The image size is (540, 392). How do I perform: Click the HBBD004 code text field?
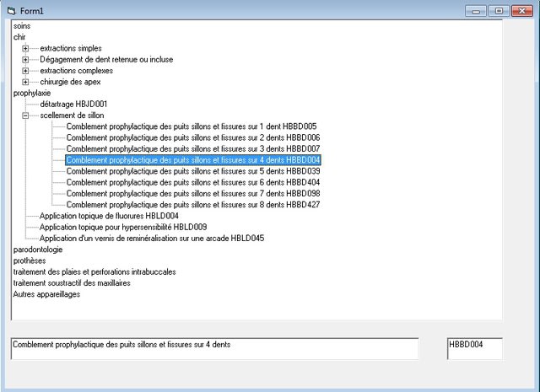pos(474,348)
